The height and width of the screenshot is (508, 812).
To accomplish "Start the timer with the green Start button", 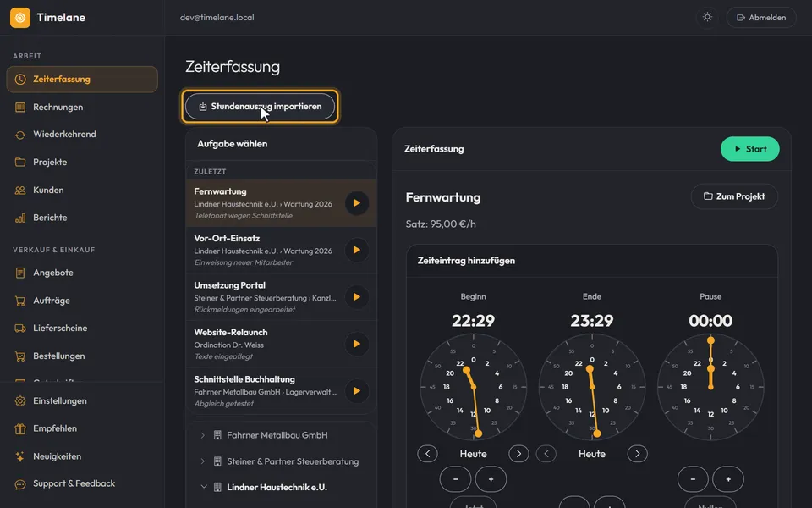I will coord(750,149).
